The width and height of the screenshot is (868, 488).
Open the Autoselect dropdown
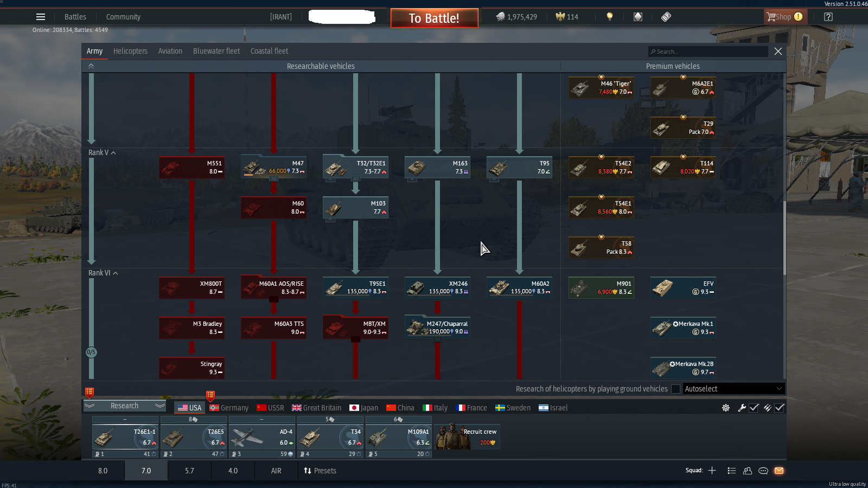(x=733, y=389)
